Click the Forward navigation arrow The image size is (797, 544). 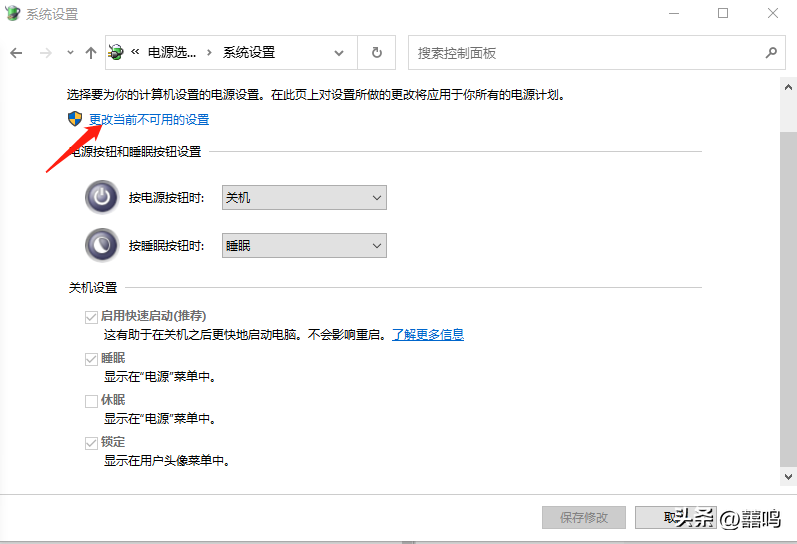[44, 53]
